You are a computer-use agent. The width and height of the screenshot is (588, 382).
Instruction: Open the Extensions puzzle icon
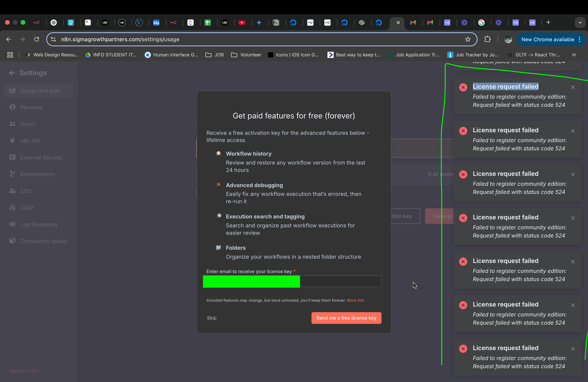click(x=487, y=39)
